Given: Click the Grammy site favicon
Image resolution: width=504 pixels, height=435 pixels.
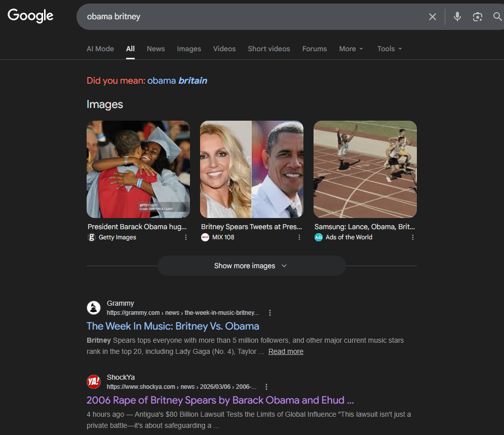Looking at the screenshot, I should (x=94, y=308).
